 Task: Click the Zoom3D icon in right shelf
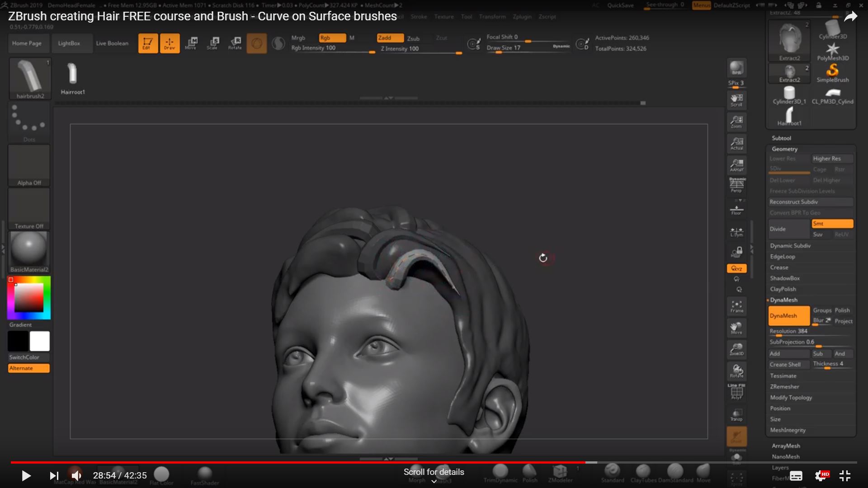pyautogui.click(x=736, y=349)
